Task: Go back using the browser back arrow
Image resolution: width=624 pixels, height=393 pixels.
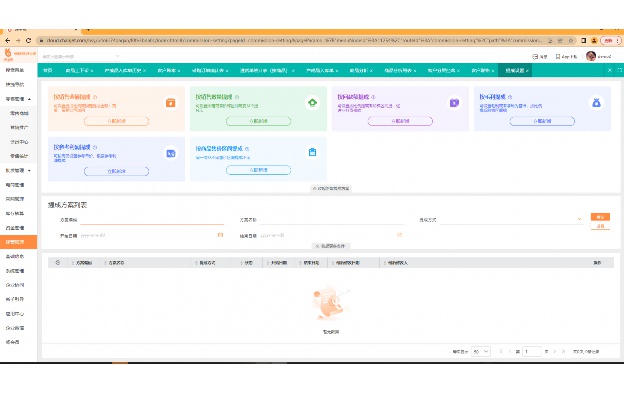Action: tap(7, 40)
